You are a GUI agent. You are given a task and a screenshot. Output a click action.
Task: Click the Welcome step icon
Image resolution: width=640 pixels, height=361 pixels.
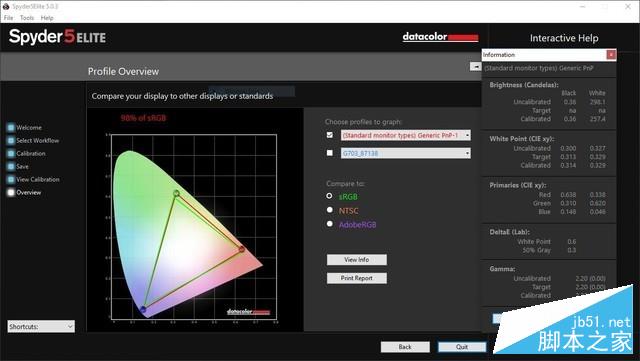click(x=11, y=127)
